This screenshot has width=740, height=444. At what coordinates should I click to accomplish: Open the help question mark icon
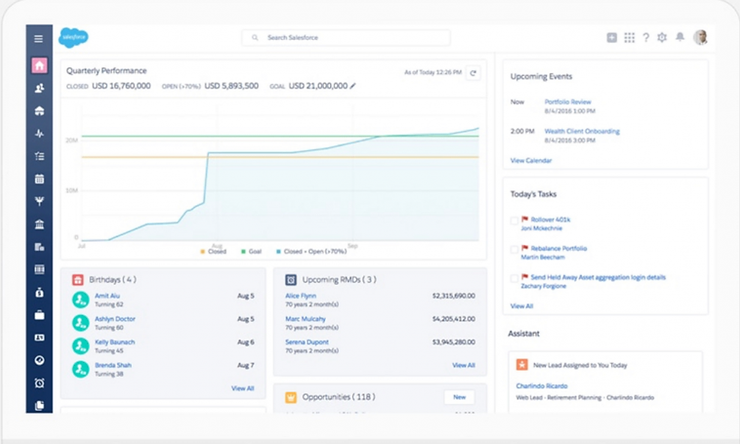pyautogui.click(x=646, y=38)
